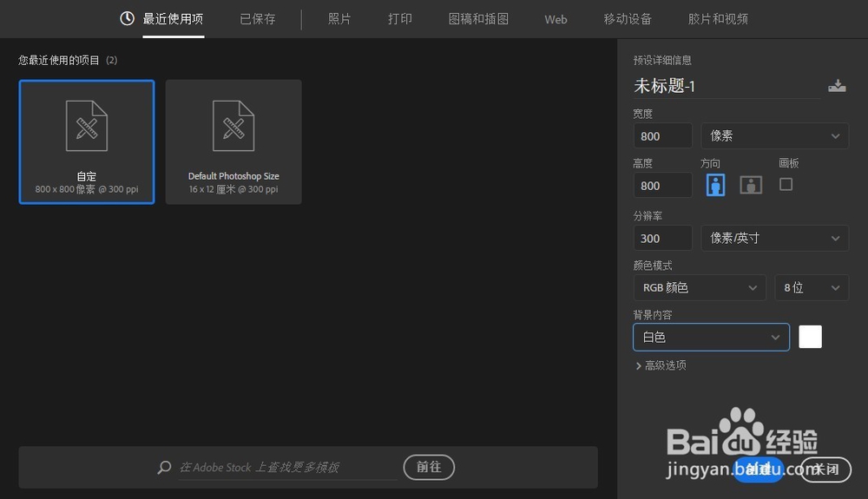This screenshot has height=499, width=868.
Task: Click the 前往 button
Action: 429,468
